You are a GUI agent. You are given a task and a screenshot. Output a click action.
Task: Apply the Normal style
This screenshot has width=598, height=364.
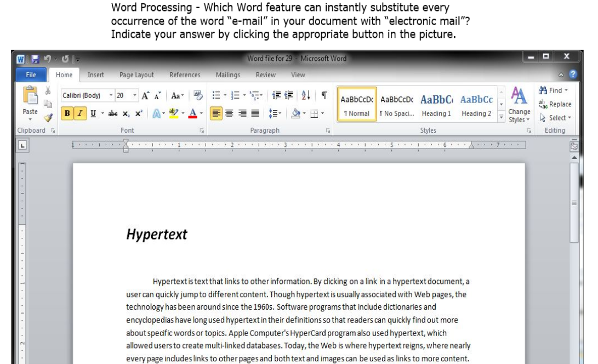tap(357, 104)
